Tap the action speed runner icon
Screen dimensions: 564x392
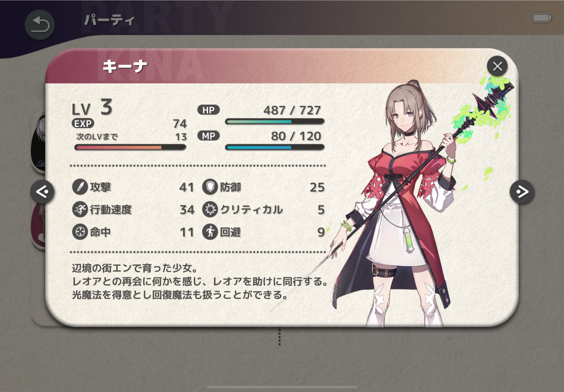coord(80,209)
